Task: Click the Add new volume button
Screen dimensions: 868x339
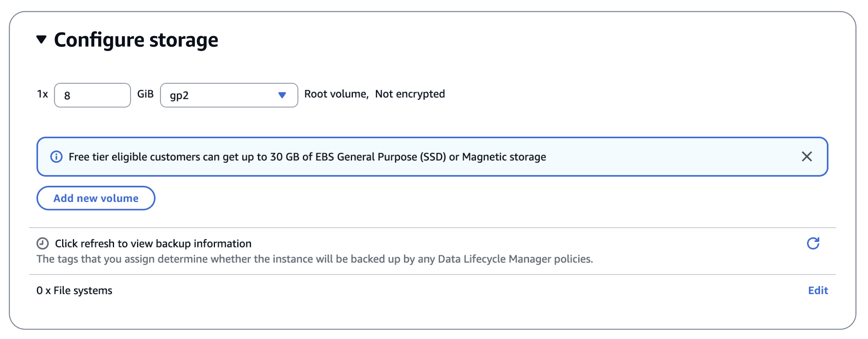Action: [96, 198]
